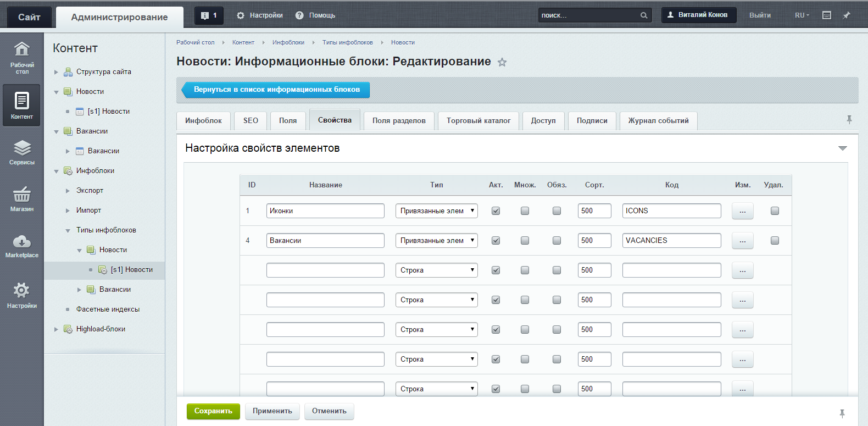868x426 pixels.
Task: Enable the multiple checkbox for Иконки row
Action: click(525, 211)
